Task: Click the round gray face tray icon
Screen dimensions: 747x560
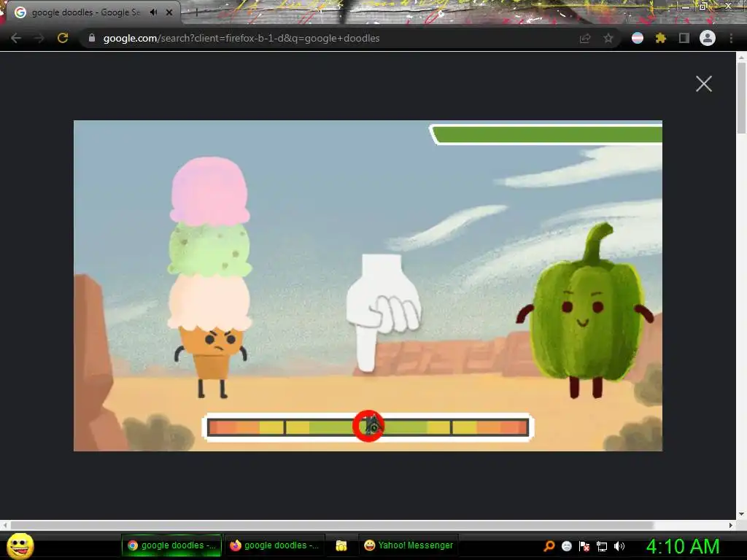Action: (x=567, y=546)
